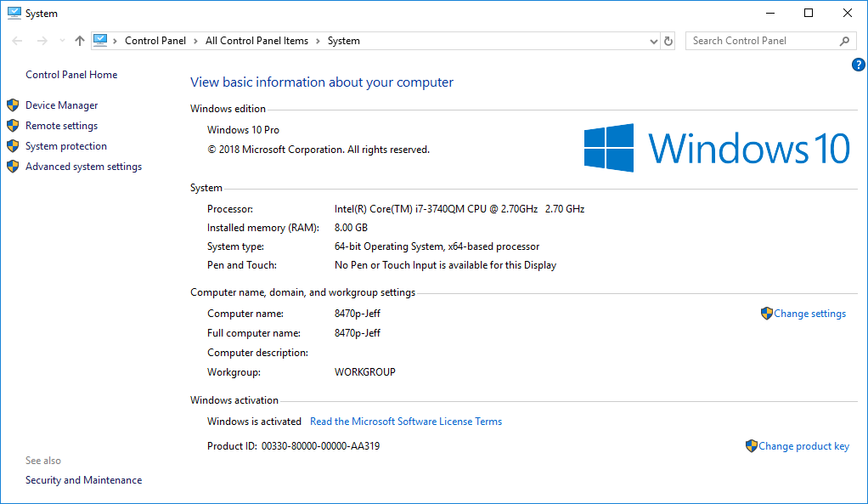The width and height of the screenshot is (868, 504).
Task: Click Change settings for computer name
Action: (x=809, y=314)
